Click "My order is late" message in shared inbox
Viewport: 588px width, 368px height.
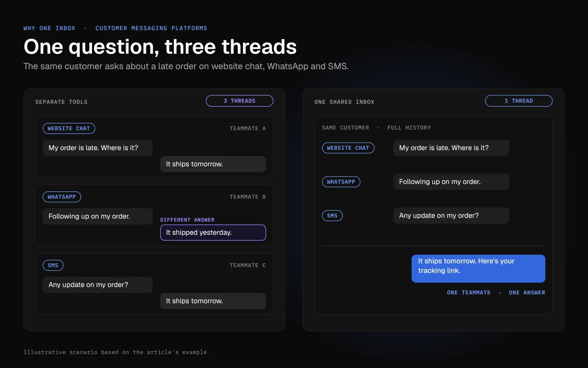[451, 148]
